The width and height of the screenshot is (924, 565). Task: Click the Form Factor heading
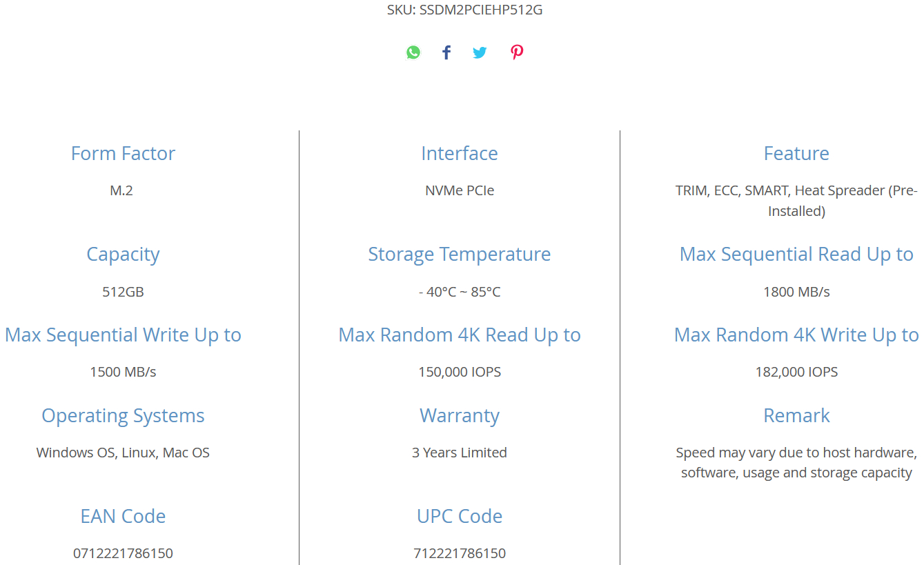point(123,153)
